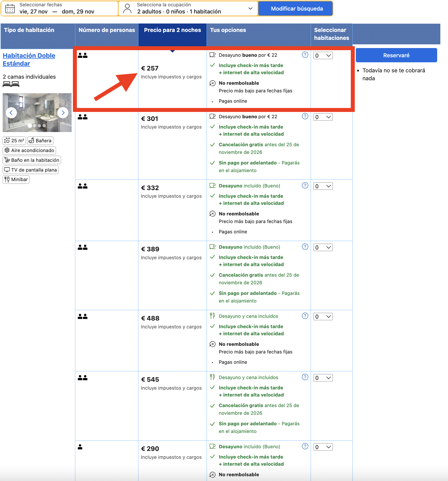Image resolution: width=448 pixels, height=481 pixels.
Task: Show next room photo with right arrow
Action: point(63,113)
